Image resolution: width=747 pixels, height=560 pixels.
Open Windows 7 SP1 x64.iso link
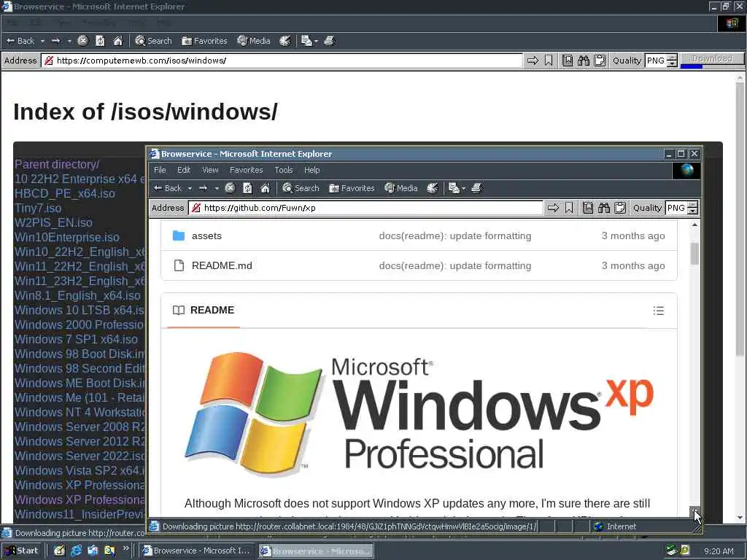pos(76,339)
